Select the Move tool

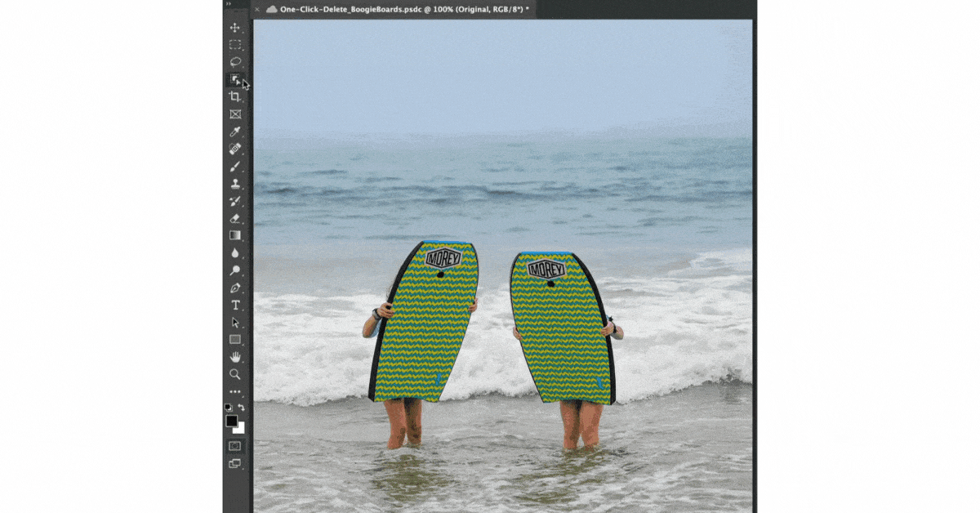235,29
